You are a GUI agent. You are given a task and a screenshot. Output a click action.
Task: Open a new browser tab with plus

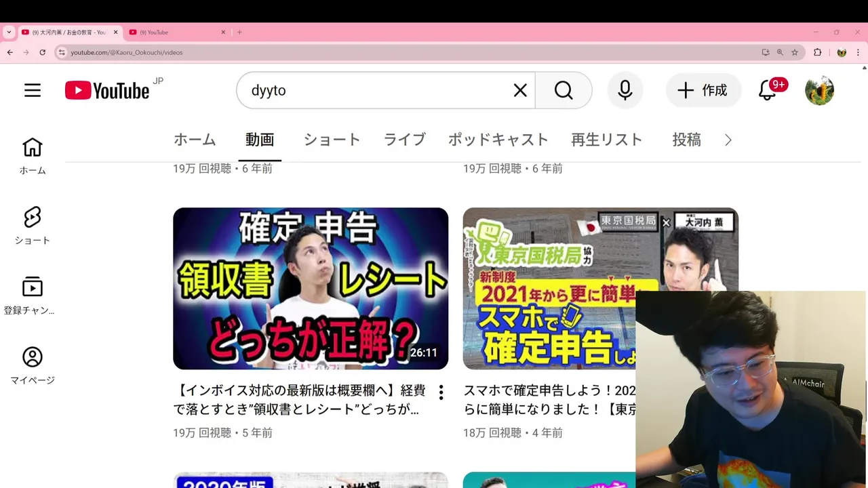(x=239, y=32)
